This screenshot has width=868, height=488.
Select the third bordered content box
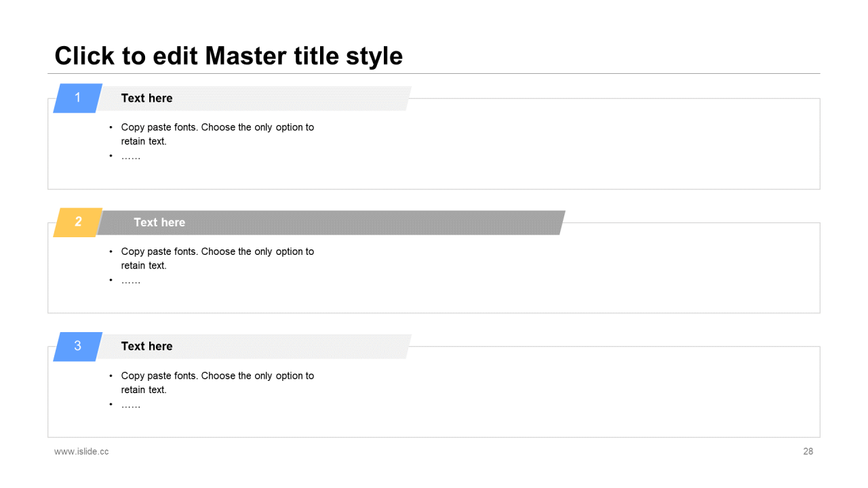[x=434, y=392]
